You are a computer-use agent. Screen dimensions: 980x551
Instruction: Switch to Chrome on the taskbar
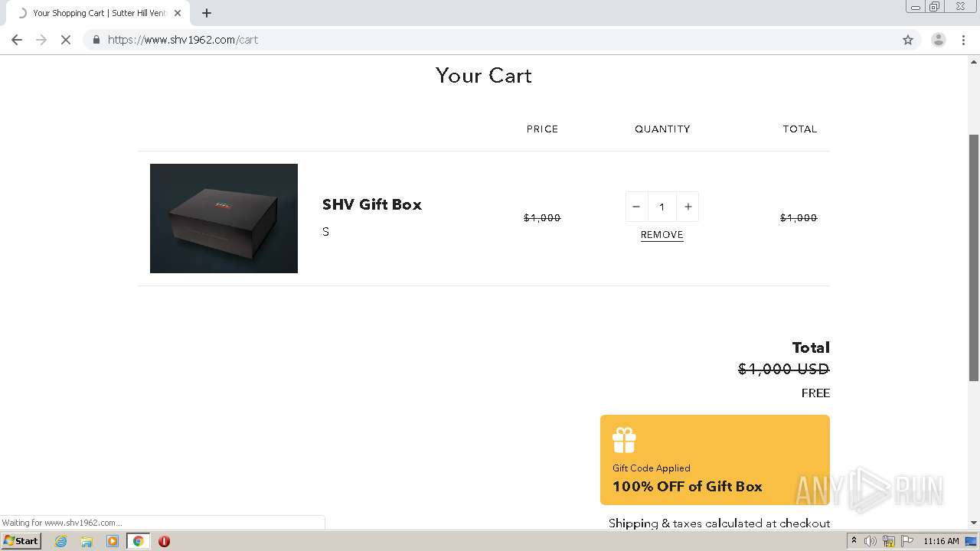(x=138, y=541)
